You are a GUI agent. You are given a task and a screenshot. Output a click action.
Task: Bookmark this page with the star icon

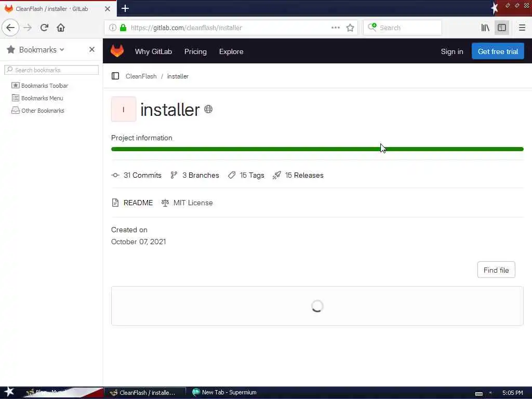tap(350, 28)
